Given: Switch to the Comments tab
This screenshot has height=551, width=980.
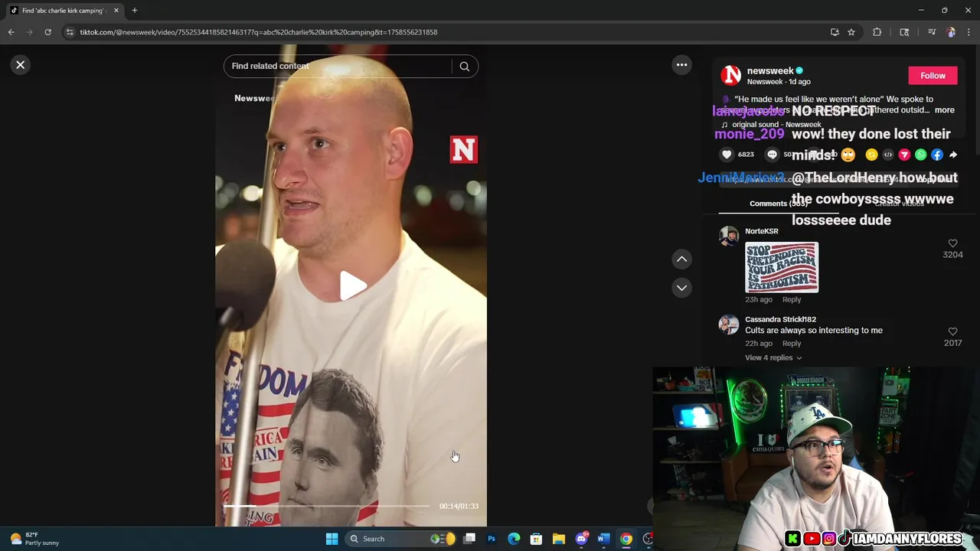Looking at the screenshot, I should click(x=779, y=204).
